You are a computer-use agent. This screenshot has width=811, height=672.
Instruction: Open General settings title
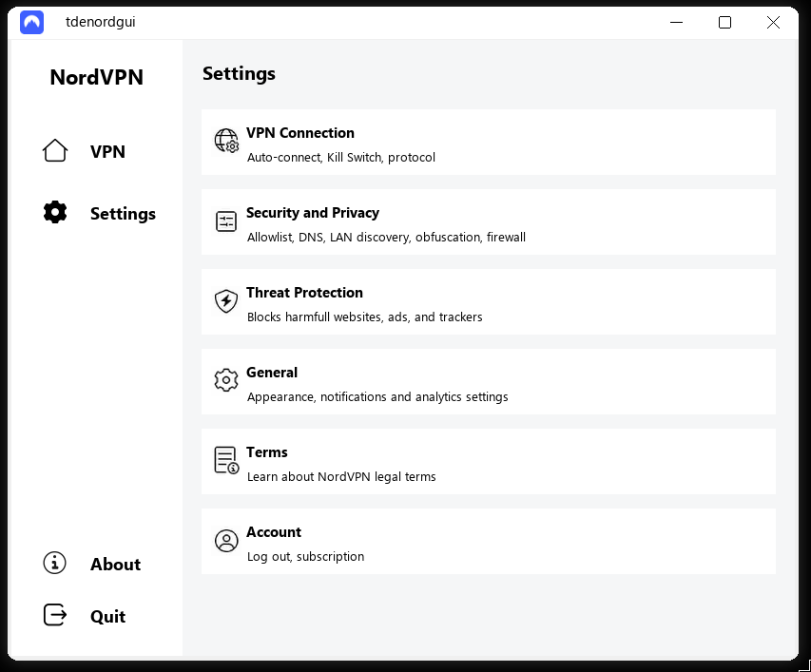point(272,373)
